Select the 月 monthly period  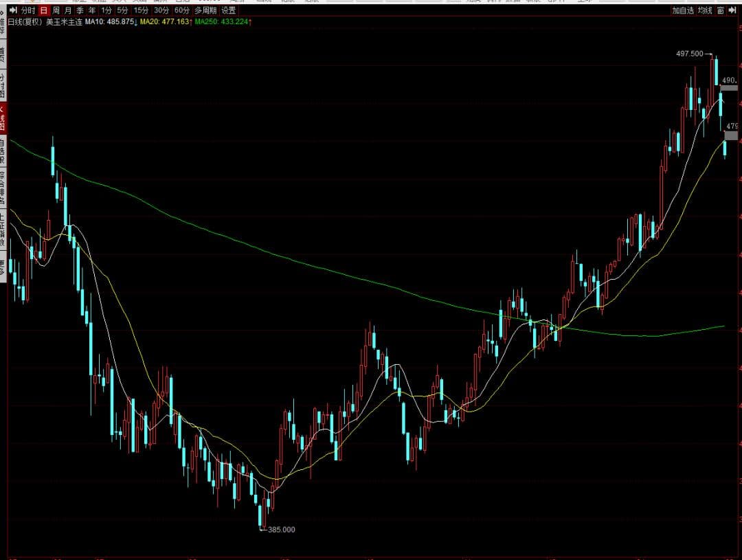point(68,10)
